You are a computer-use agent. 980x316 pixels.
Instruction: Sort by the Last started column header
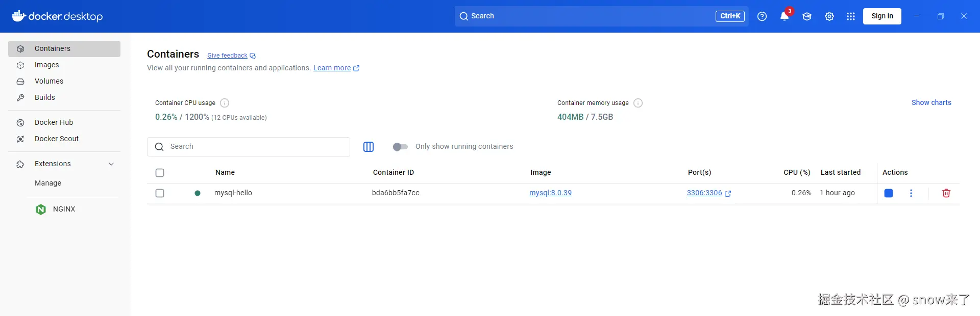coord(841,172)
